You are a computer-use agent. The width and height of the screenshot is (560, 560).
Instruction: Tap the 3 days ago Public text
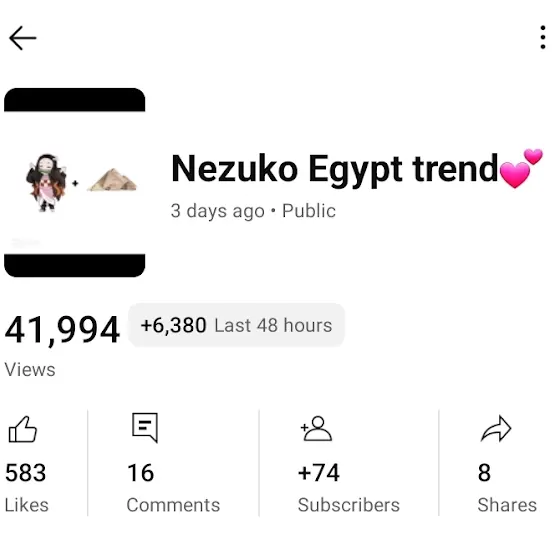(x=253, y=211)
